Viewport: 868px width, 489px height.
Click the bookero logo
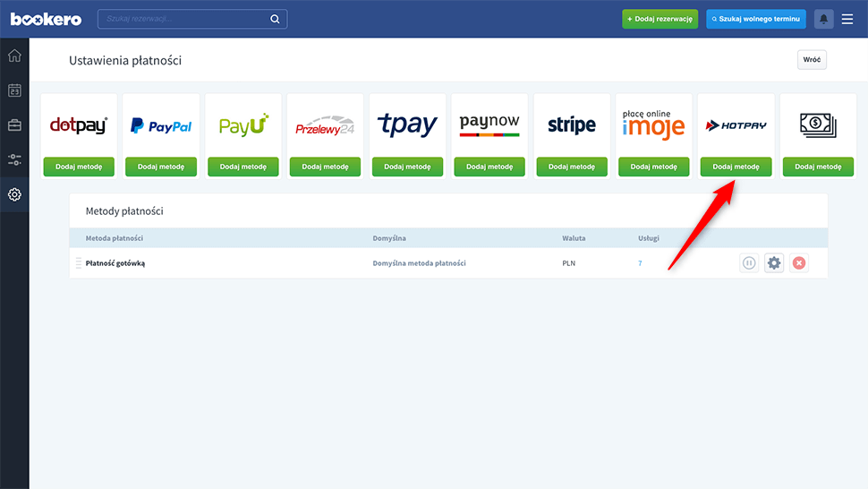pyautogui.click(x=46, y=20)
